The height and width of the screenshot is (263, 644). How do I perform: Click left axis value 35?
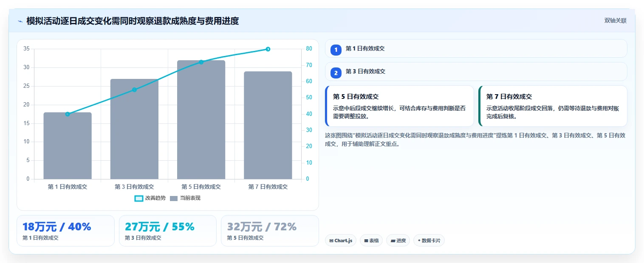click(26, 49)
